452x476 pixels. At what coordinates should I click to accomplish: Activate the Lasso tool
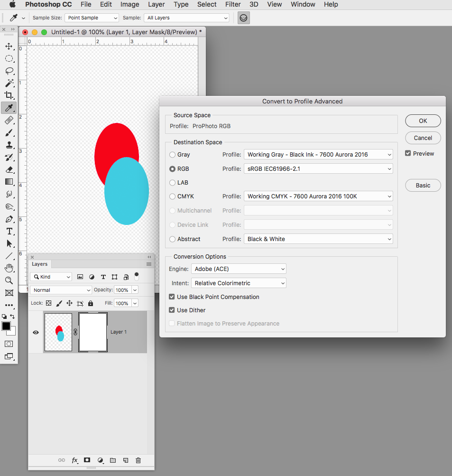9,71
